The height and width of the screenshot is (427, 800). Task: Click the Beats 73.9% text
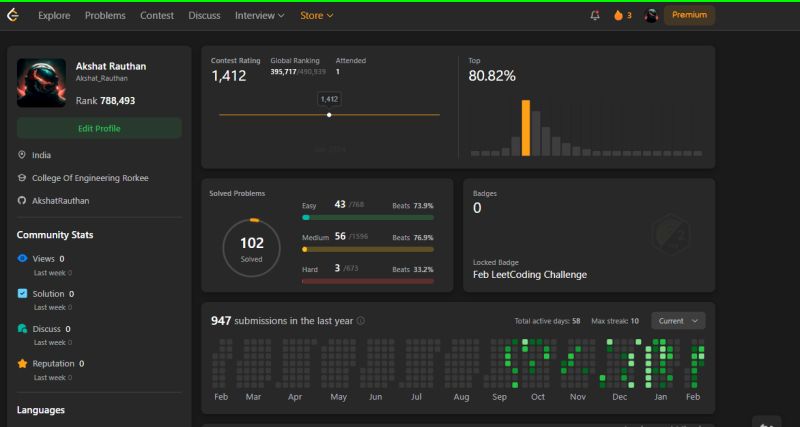413,206
